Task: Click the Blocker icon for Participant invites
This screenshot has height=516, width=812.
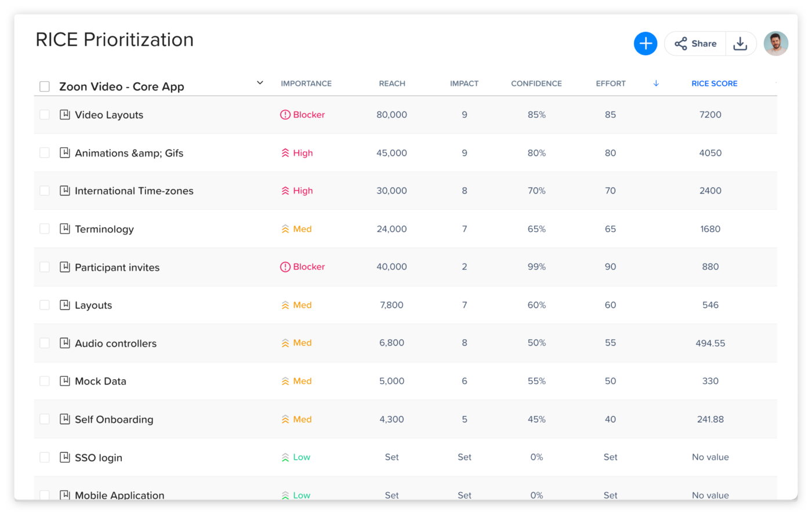Action: 285,267
